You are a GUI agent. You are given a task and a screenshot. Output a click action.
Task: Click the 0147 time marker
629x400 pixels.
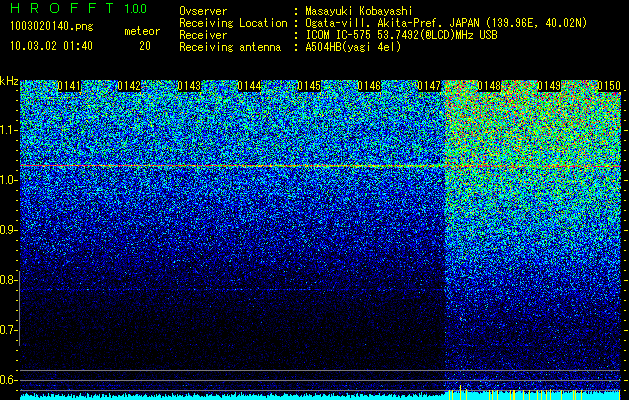click(429, 86)
